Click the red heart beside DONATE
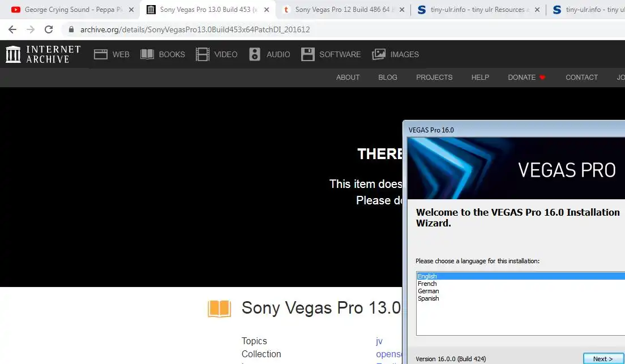This screenshot has width=625, height=364. (542, 78)
